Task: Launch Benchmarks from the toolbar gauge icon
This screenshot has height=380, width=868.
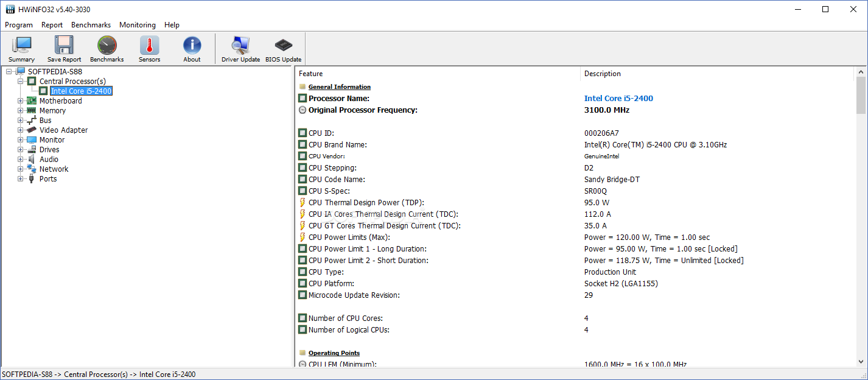Action: tap(107, 46)
